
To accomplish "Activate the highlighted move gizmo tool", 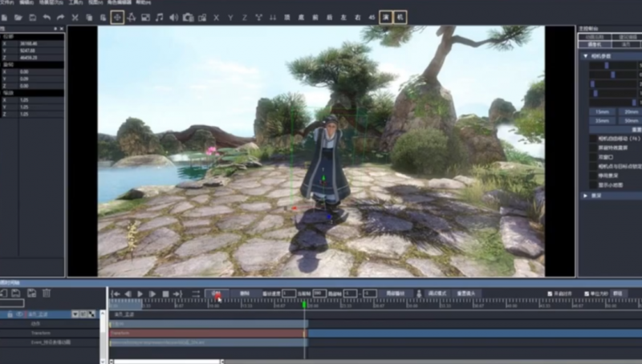I will 117,17.
